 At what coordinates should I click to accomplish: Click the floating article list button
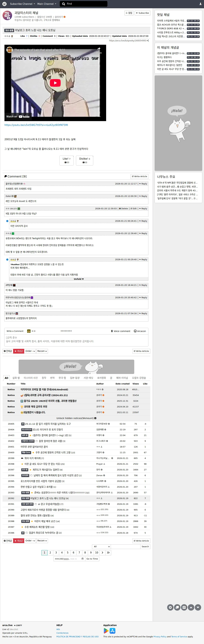coord(184,607)
